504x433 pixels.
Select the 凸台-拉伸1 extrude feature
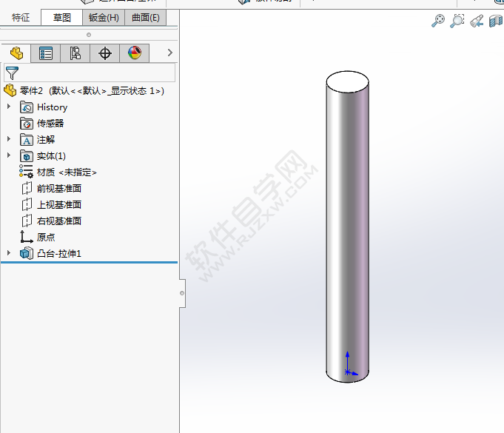59,254
